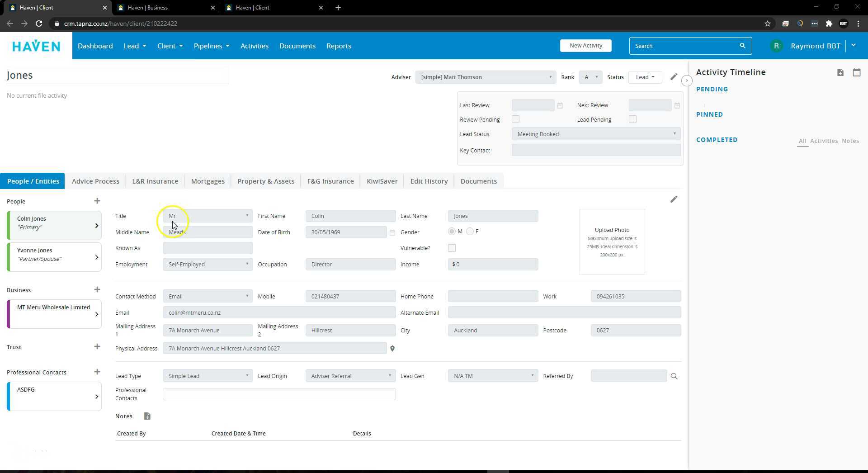This screenshot has width=868, height=473.
Task: Add a new person with the People plus icon
Action: [97, 201]
